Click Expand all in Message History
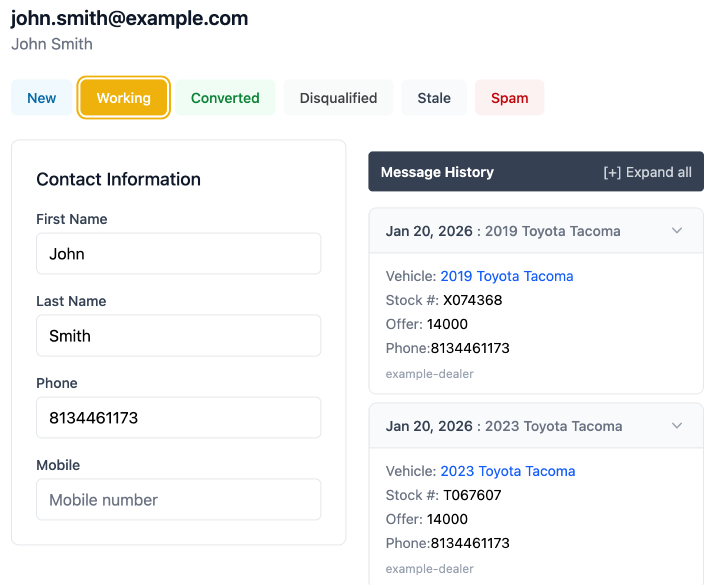716x585 pixels. [647, 172]
